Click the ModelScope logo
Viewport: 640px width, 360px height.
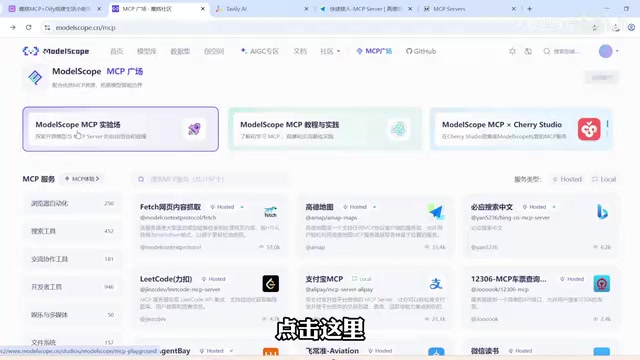click(x=56, y=51)
